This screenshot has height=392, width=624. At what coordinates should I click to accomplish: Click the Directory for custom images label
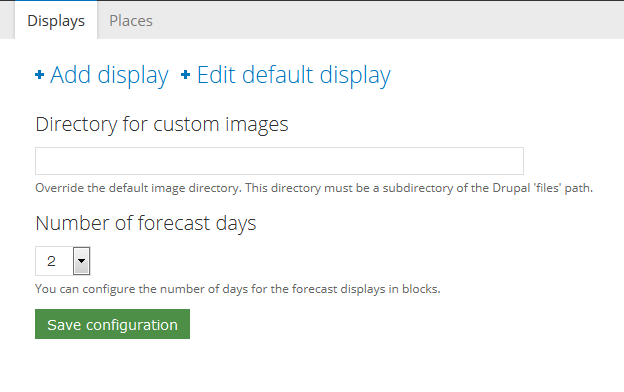(x=162, y=124)
